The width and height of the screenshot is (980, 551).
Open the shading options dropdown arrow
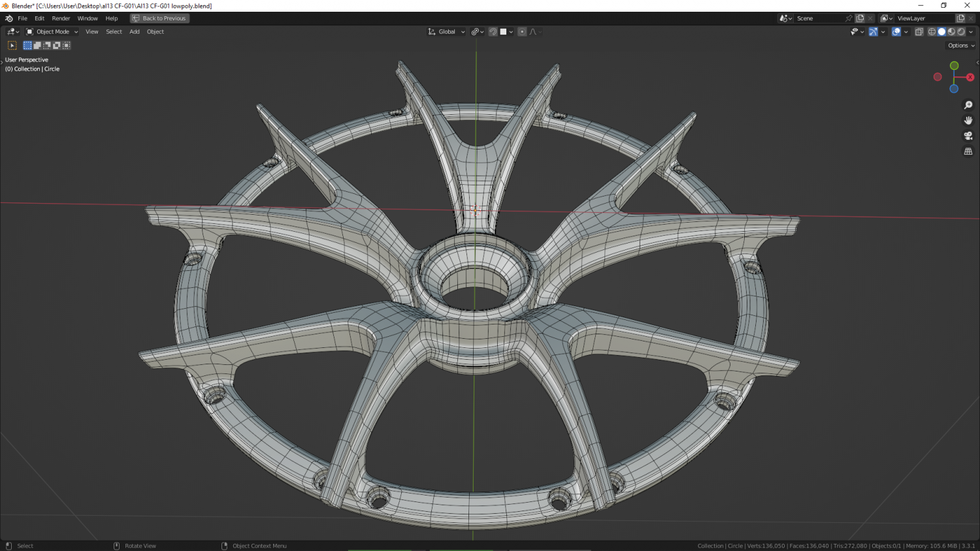point(971,31)
